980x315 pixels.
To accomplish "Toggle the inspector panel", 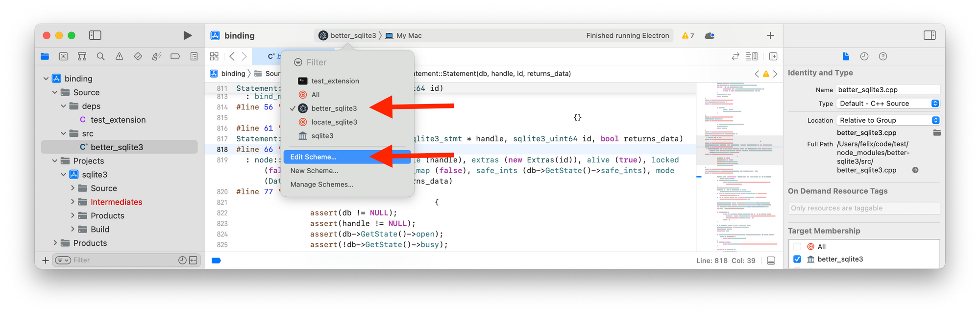I will [x=930, y=35].
